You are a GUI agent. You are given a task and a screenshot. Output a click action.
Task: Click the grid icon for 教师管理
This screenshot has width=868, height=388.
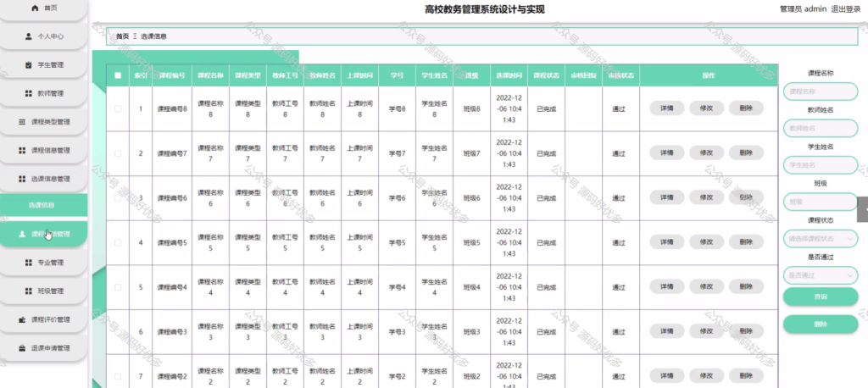[29, 93]
